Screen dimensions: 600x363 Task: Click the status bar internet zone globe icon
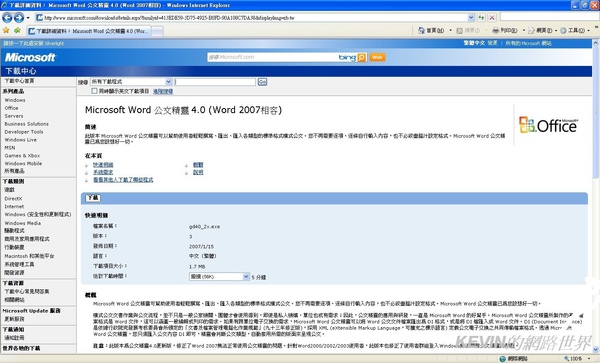(502, 358)
